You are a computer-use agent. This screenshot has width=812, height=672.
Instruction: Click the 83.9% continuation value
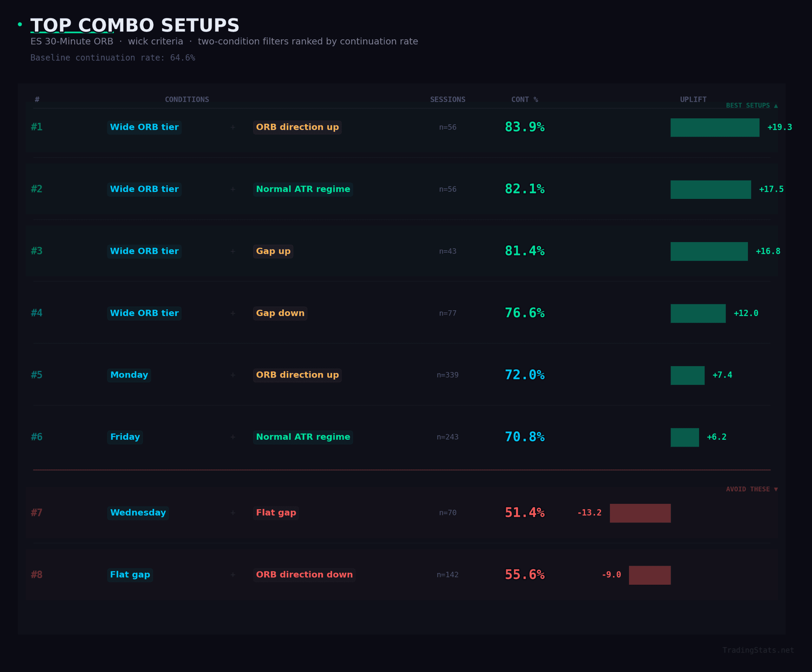[524, 127]
